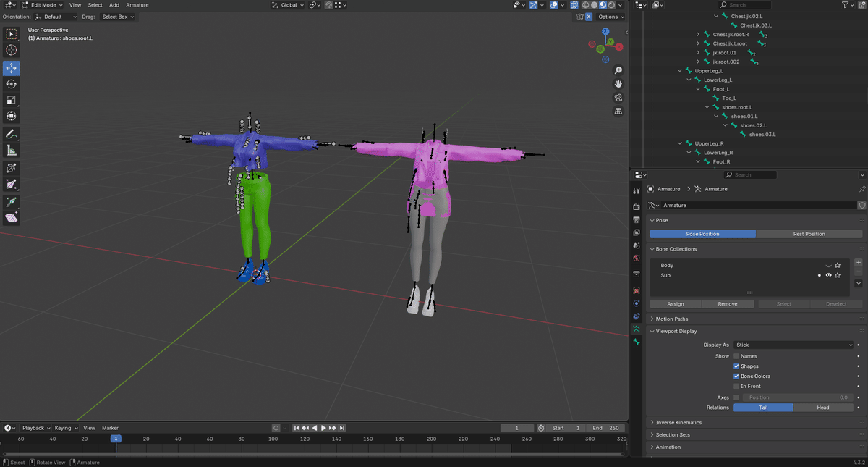Open the Render properties tab
The width and height of the screenshot is (868, 467).
(x=637, y=207)
